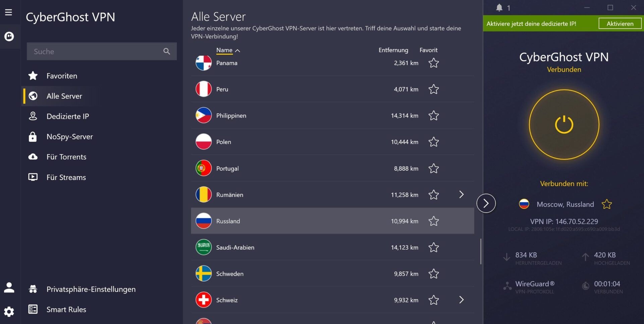The height and width of the screenshot is (324, 644).
Task: Toggle Portugal favorite star
Action: [x=434, y=168]
